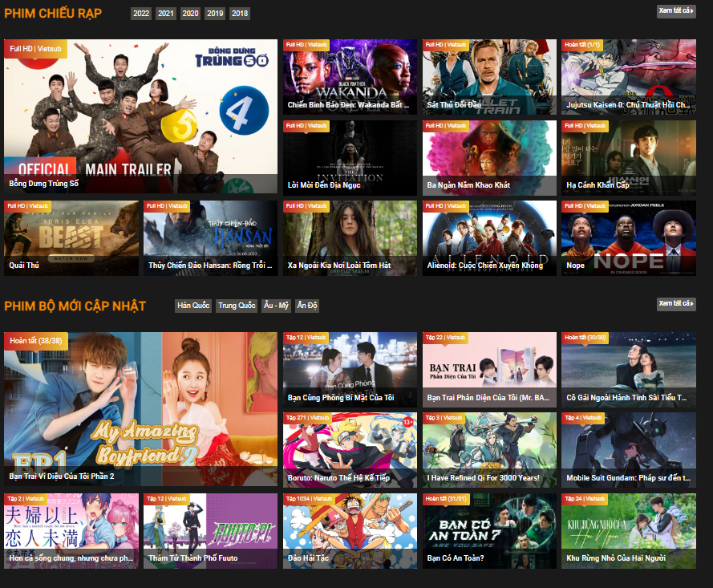Filter series by Hàn Quốc
The width and height of the screenshot is (713, 588).
(193, 306)
